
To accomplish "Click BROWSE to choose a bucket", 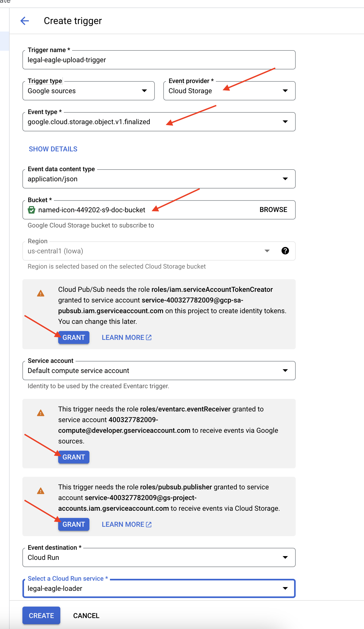I will 273,210.
